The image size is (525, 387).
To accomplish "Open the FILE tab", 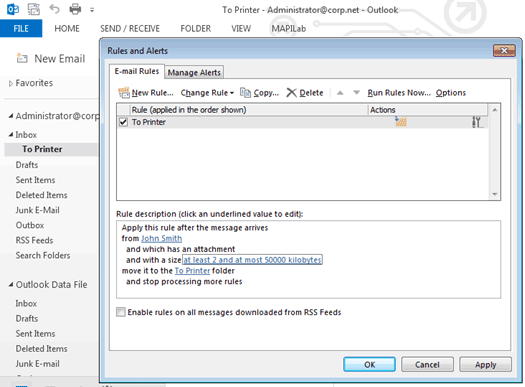I will 21,28.
